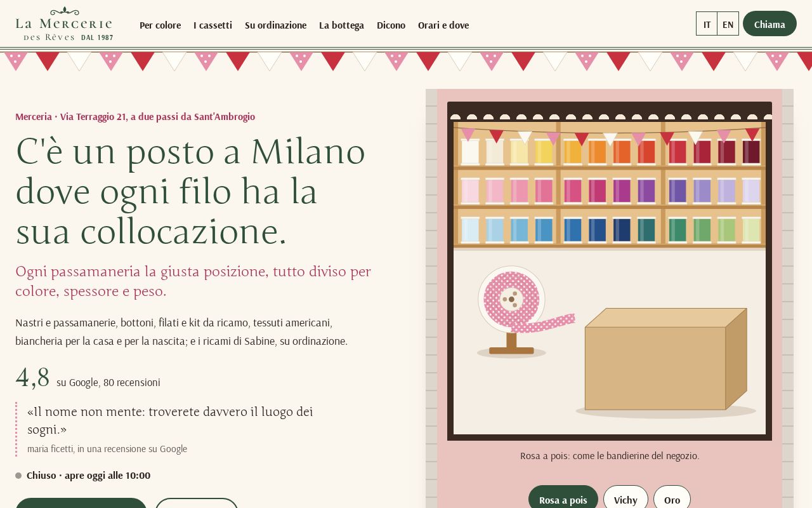
Task: Click the headline "C'è un posto a Milano"
Action: coord(190,151)
